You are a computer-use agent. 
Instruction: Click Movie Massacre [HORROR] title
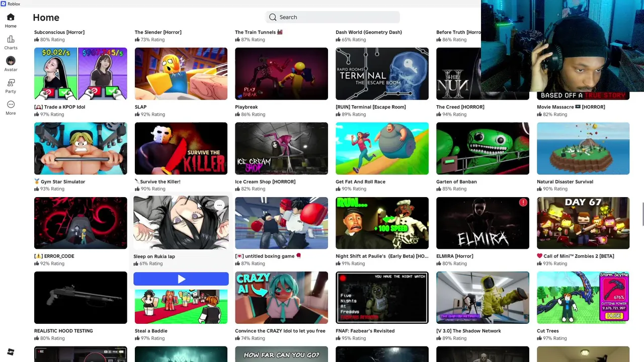pos(571,107)
